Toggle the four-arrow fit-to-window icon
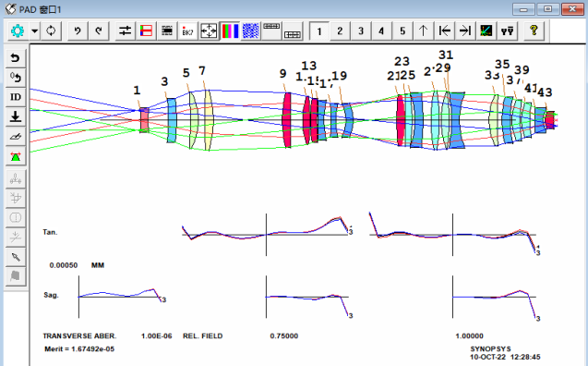This screenshot has width=588, height=366. (x=209, y=30)
